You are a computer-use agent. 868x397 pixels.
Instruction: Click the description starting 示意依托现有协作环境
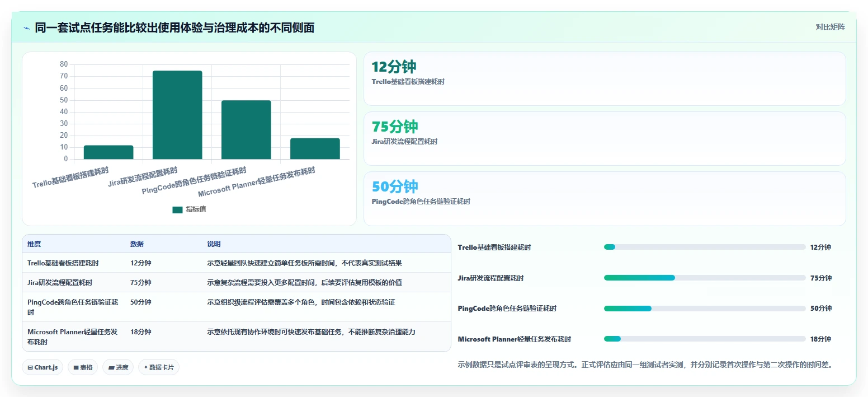tap(311, 331)
